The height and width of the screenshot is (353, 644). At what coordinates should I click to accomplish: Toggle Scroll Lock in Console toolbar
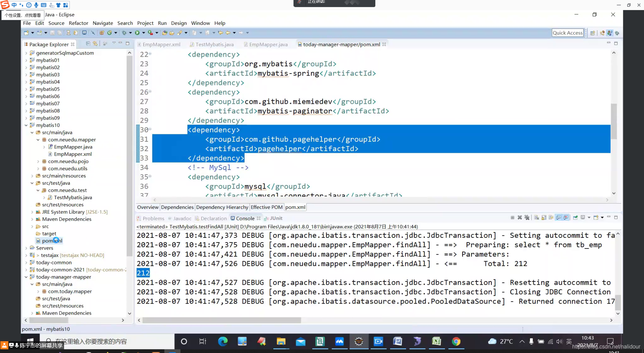[544, 218]
